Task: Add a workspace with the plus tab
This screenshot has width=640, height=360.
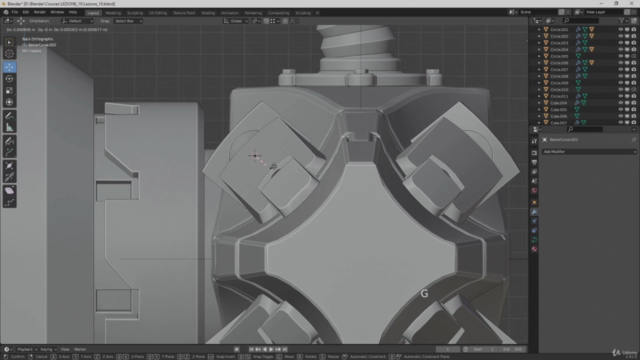Action: pos(318,13)
